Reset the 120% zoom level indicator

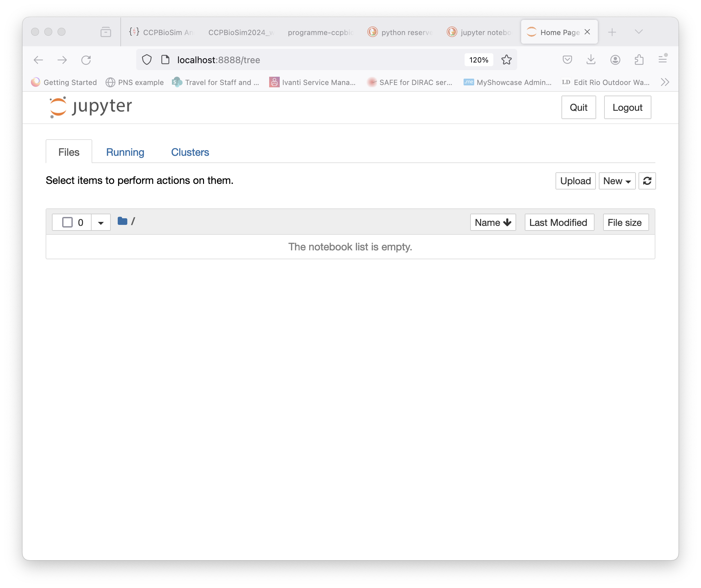[479, 60]
